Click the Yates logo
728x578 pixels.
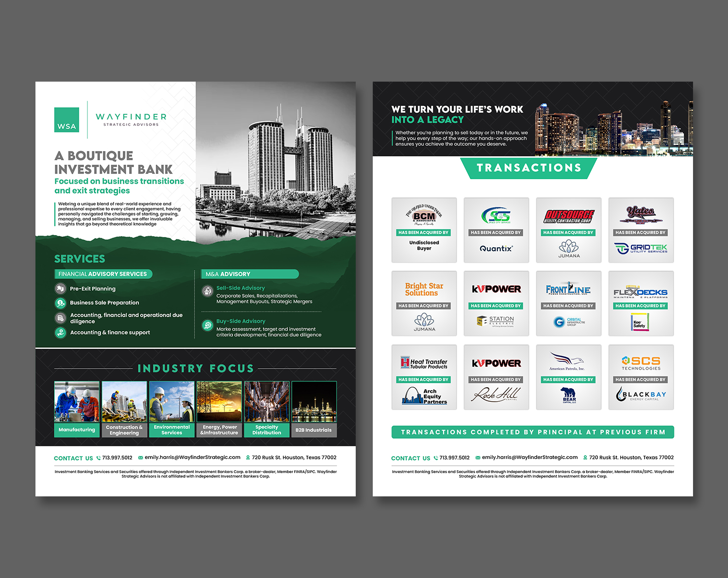point(641,215)
